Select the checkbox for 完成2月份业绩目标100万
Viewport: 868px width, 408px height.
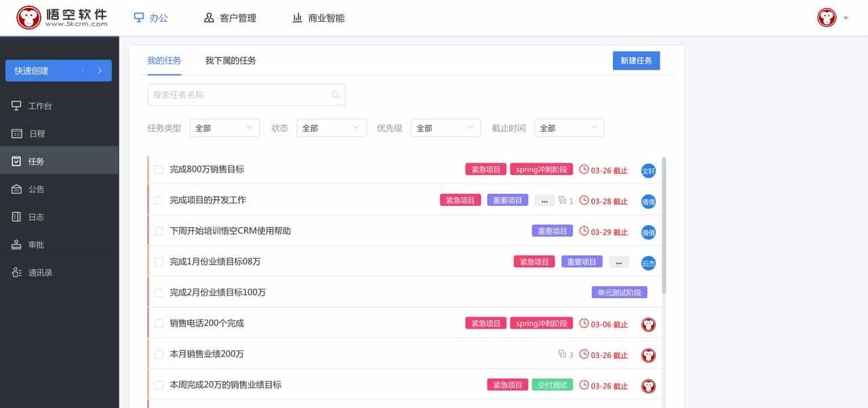click(x=160, y=292)
